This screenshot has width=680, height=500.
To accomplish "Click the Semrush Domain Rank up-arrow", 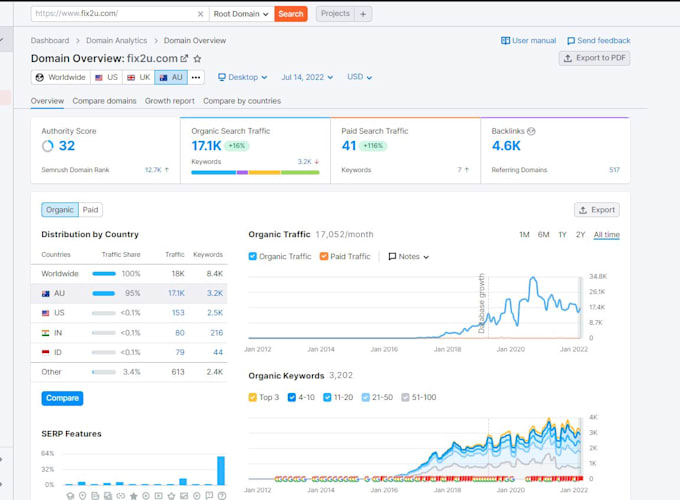I will coord(167,170).
